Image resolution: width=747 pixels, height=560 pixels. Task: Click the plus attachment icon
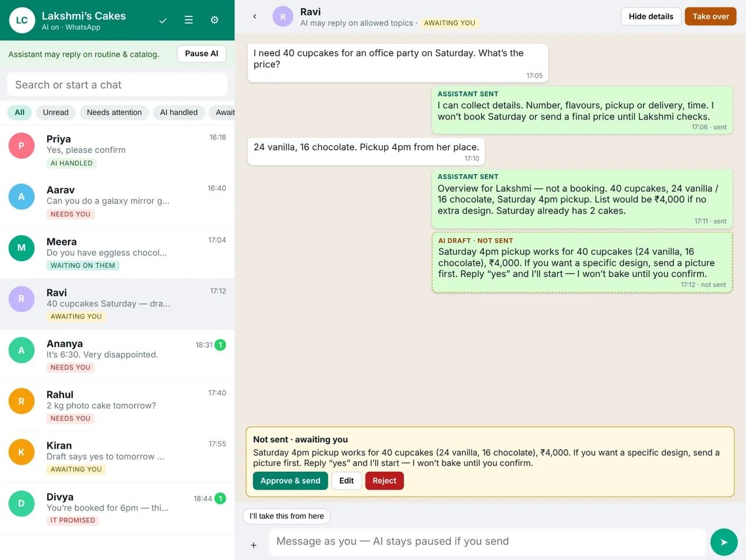(254, 545)
